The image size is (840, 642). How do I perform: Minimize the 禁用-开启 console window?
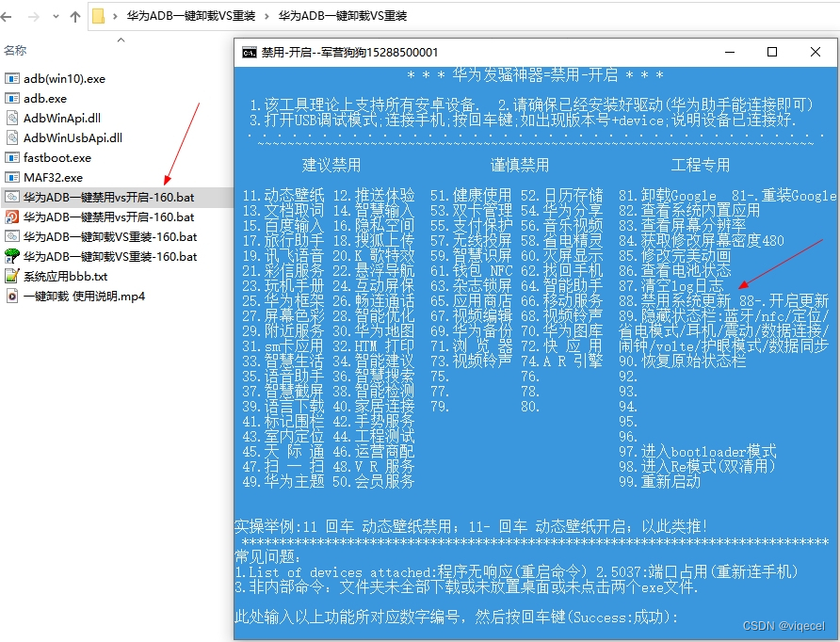tap(730, 52)
